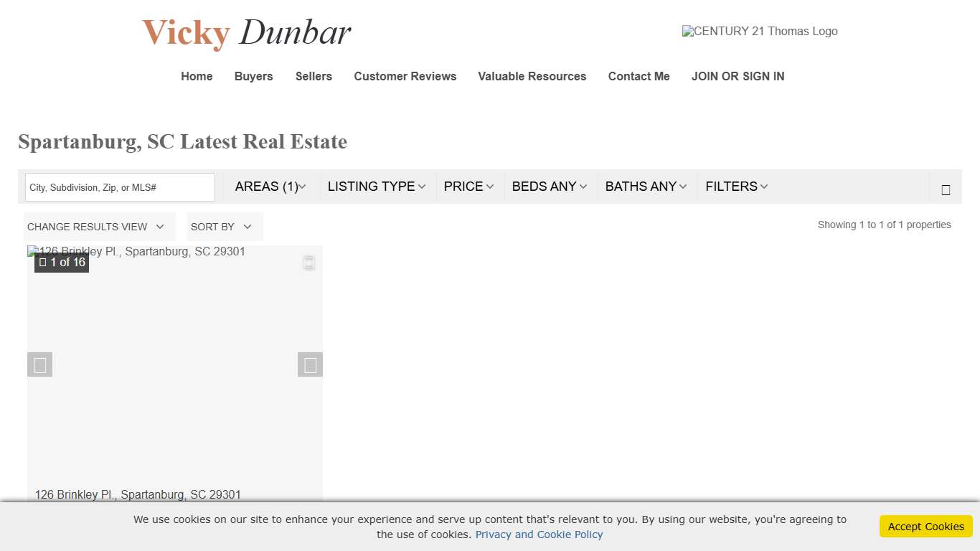
Task: Open the FILTERS dropdown
Action: [x=737, y=187]
